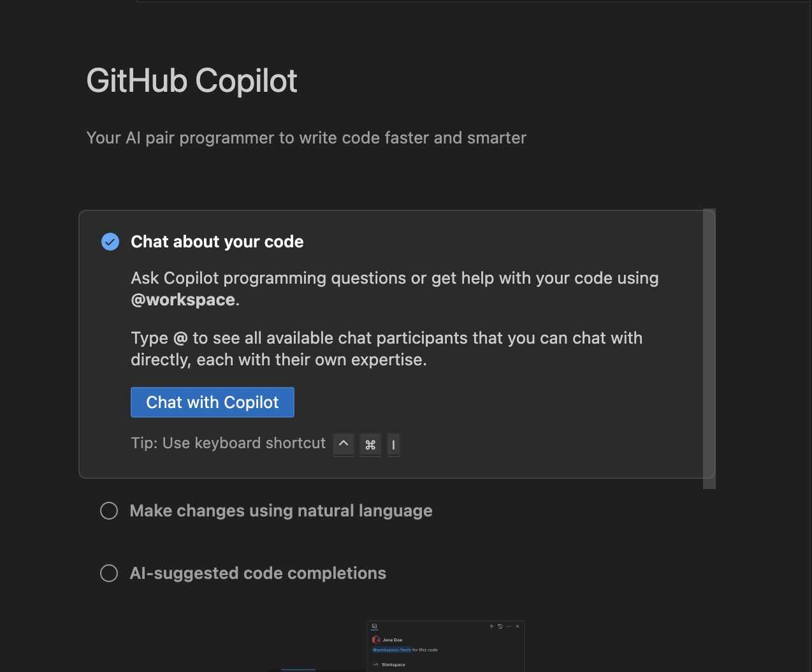Click Jane Doe's avatar in chat preview
The width and height of the screenshot is (812, 672).
click(x=376, y=639)
